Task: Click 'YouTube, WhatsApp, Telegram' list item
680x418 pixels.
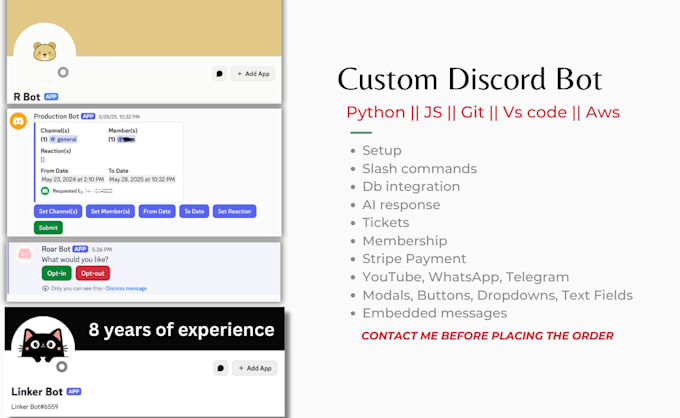Action: pos(466,277)
